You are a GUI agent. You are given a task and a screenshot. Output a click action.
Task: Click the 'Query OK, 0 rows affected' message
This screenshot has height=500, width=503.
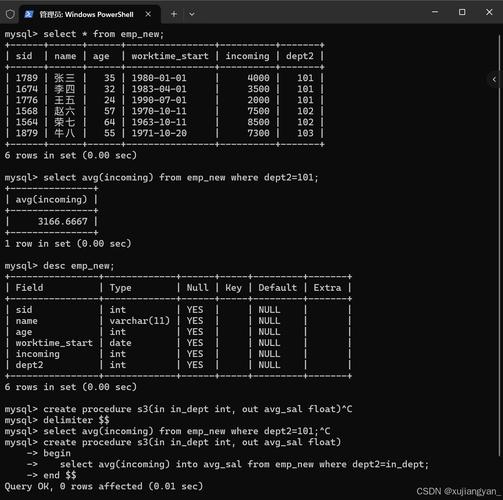104,486
